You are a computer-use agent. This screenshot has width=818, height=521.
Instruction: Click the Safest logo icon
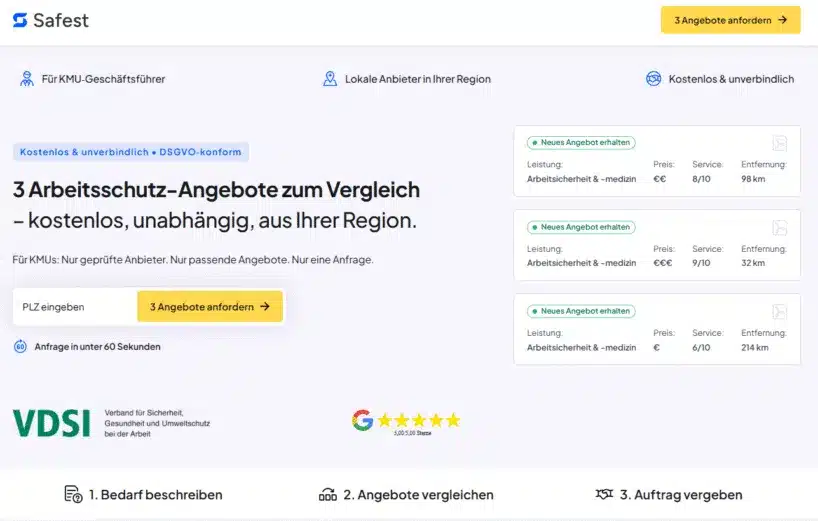click(x=20, y=20)
